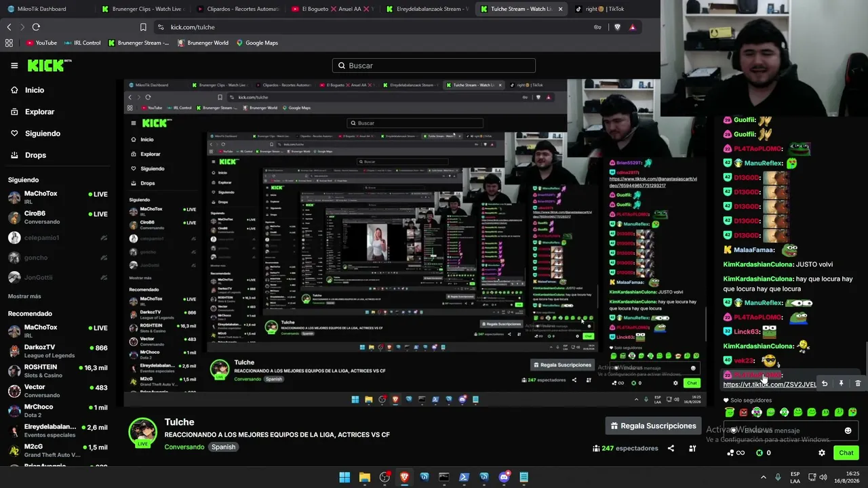Open the browser apps grid icon
This screenshot has height=488, width=868.
pyautogui.click(x=9, y=43)
